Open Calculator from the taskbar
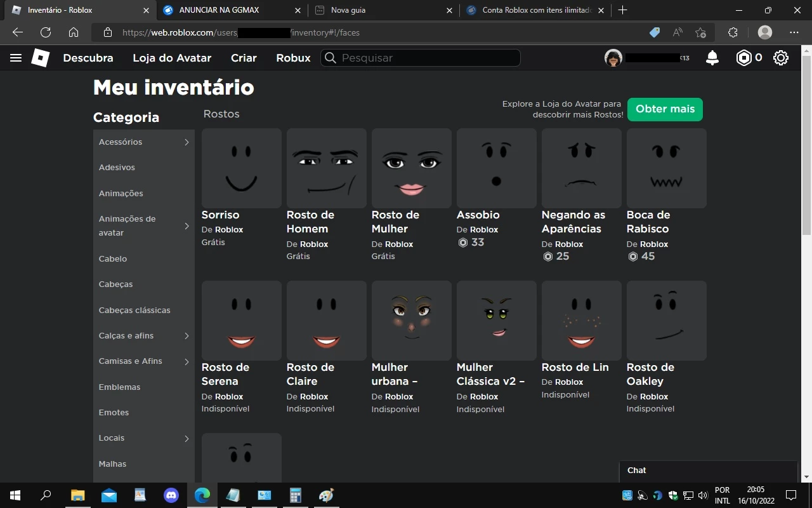 click(295, 495)
